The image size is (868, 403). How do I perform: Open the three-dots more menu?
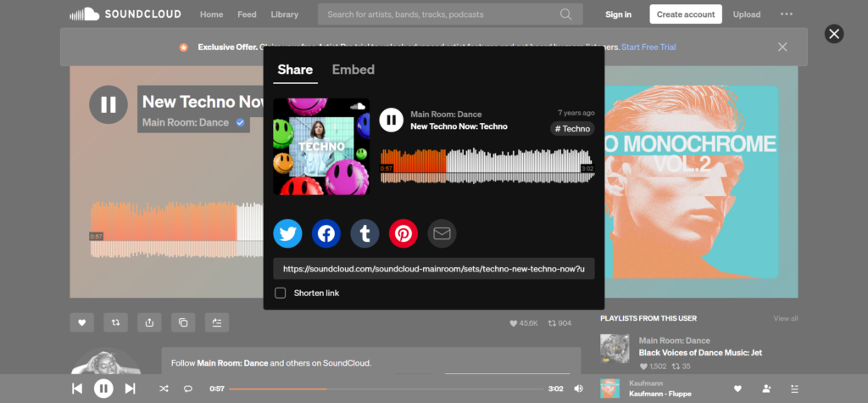(787, 14)
